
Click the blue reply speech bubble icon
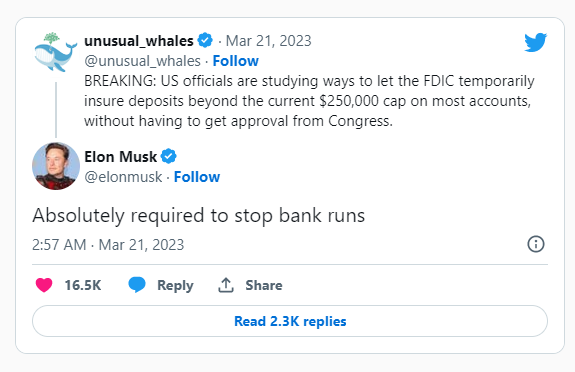pos(137,285)
